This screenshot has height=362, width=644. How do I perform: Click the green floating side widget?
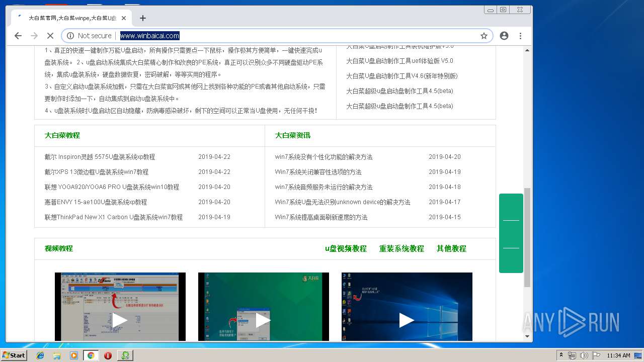click(x=511, y=233)
